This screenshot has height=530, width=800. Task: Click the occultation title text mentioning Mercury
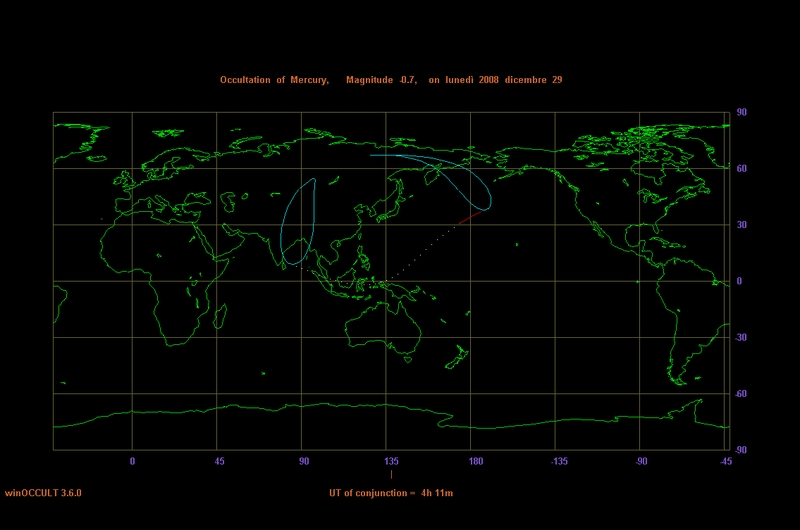tap(391, 80)
